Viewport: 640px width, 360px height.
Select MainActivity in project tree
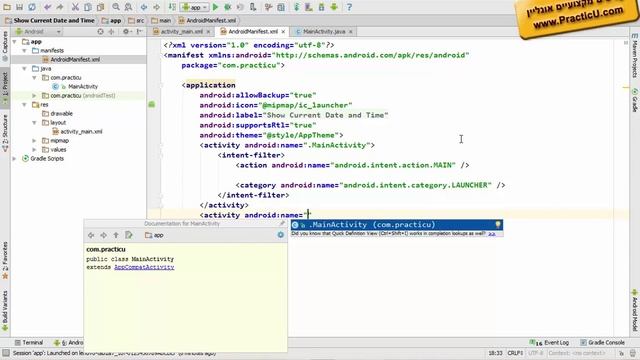click(x=83, y=87)
